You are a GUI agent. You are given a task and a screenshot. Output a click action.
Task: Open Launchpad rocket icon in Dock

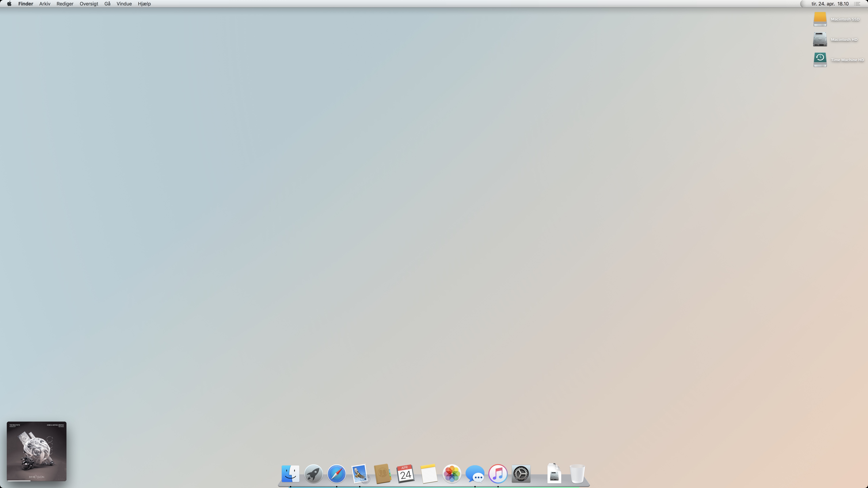(313, 474)
